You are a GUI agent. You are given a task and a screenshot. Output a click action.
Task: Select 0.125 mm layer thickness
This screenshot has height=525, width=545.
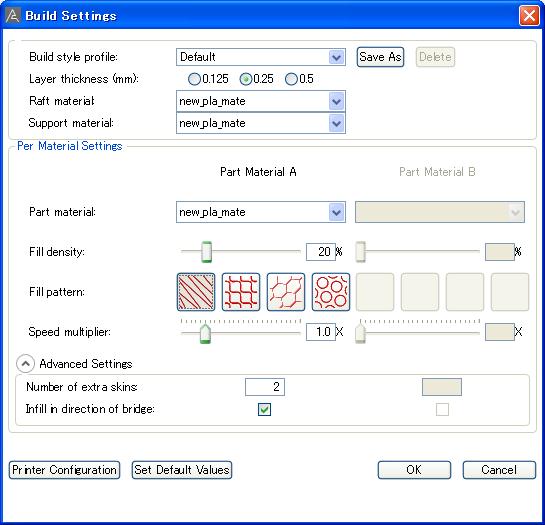pos(194,79)
